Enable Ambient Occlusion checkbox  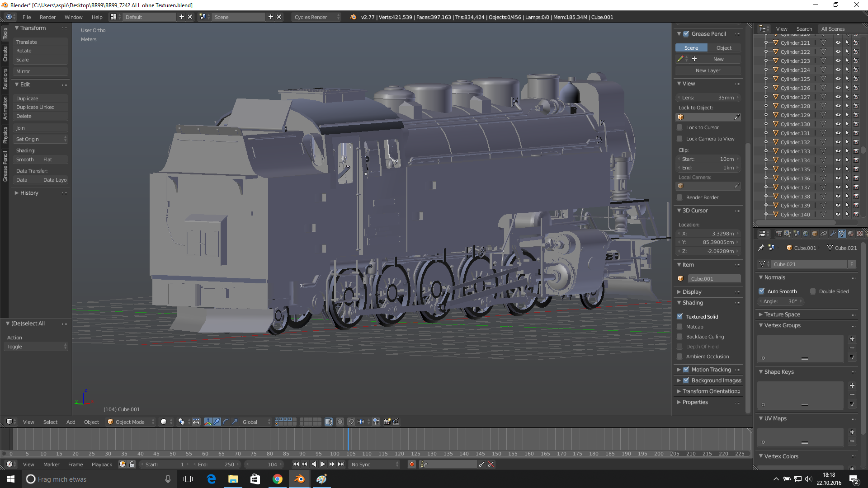(679, 356)
